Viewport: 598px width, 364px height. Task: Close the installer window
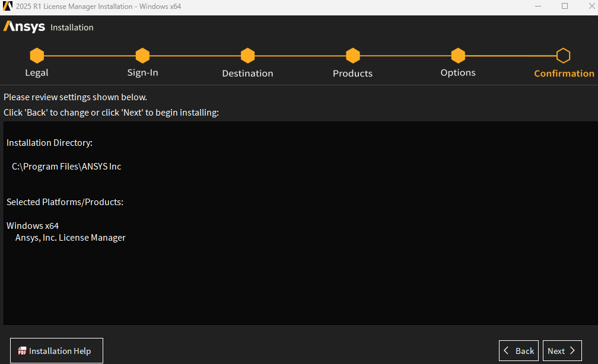point(591,6)
